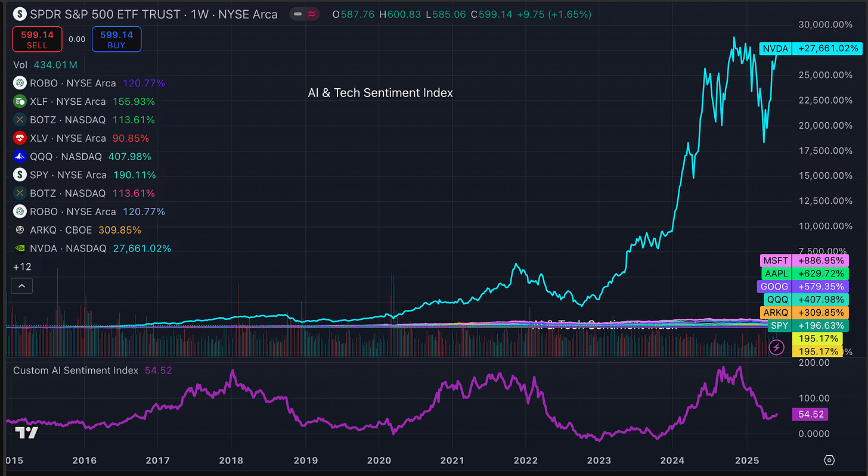Click the 2018 label on the time axis
868x476 pixels.
coord(231,461)
